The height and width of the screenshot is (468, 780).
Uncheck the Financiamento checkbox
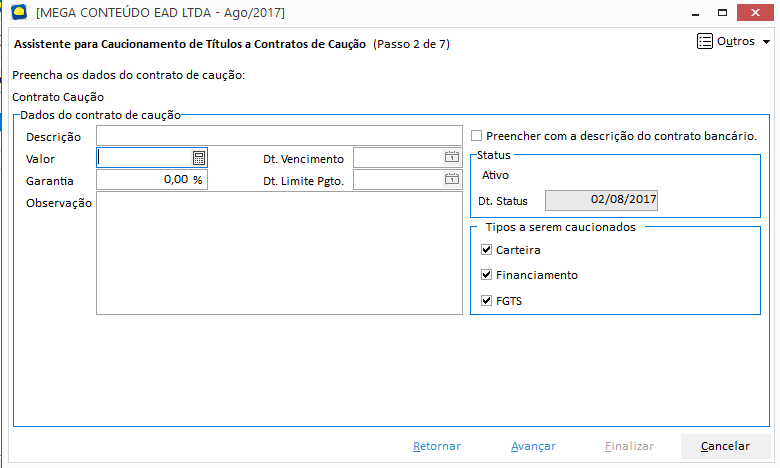tap(487, 275)
